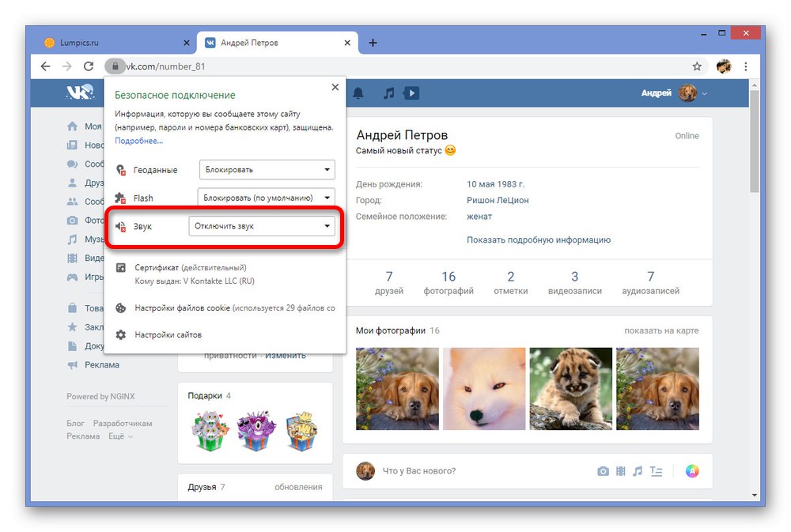
Task: Open Настройки файлов cookie
Action: (235, 308)
